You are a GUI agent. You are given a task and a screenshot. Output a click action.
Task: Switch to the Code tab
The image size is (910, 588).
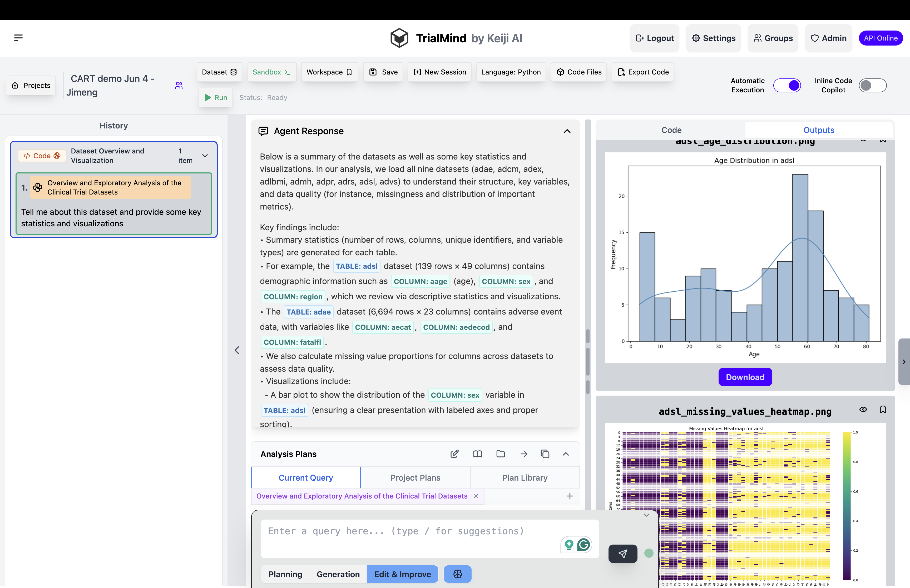[x=671, y=130]
